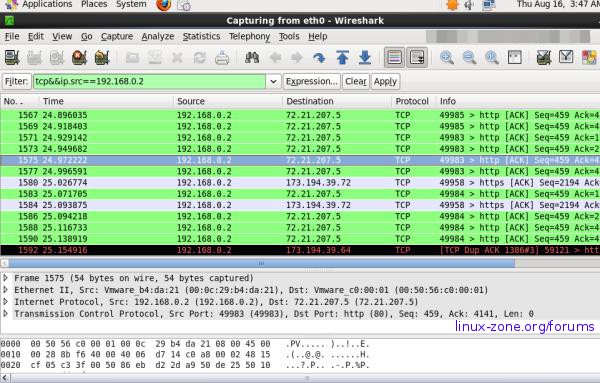Open the filter history dropdown arrow

[273, 81]
